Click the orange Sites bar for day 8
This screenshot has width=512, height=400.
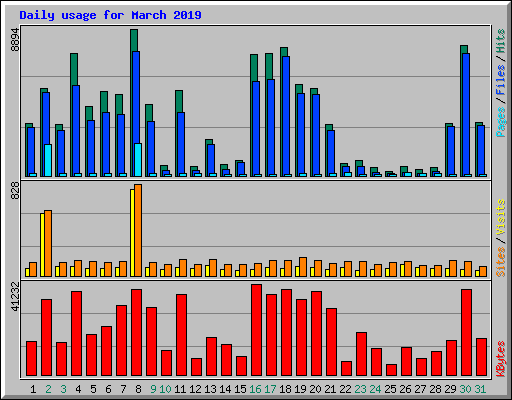[x=138, y=230]
